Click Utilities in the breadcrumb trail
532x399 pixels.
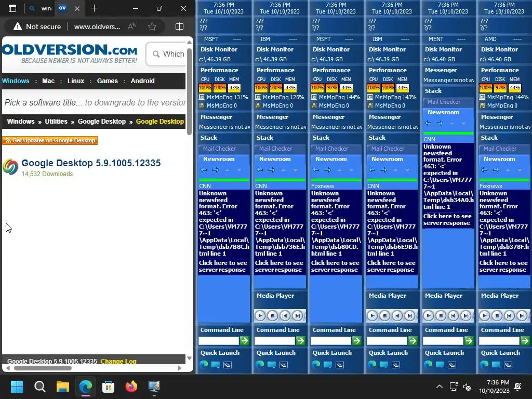pos(56,121)
